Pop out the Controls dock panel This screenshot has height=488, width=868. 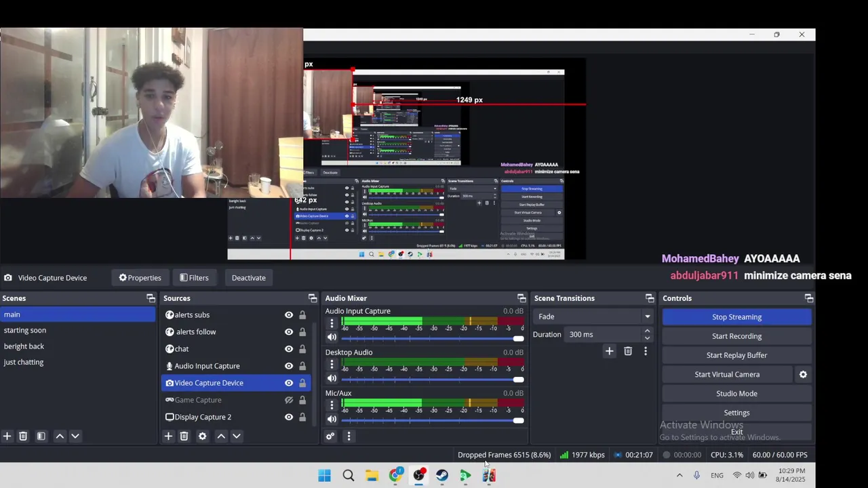pos(809,298)
